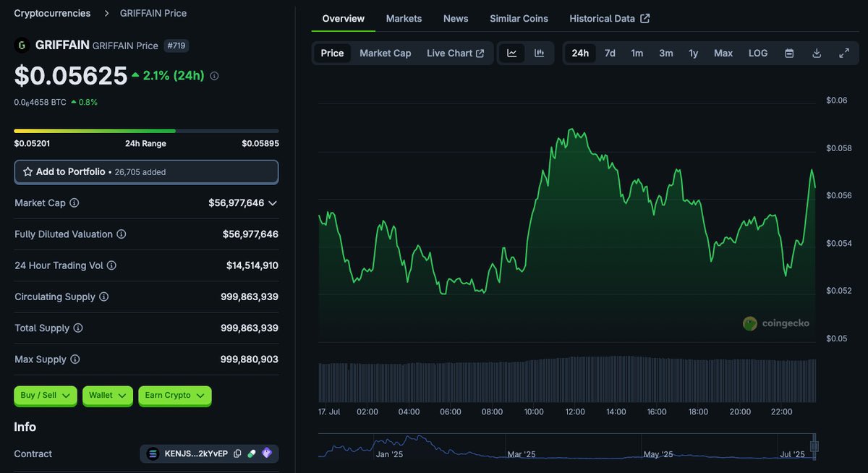The width and height of the screenshot is (868, 473).
Task: Show the Max Supply info tooltip
Action: [x=75, y=359]
